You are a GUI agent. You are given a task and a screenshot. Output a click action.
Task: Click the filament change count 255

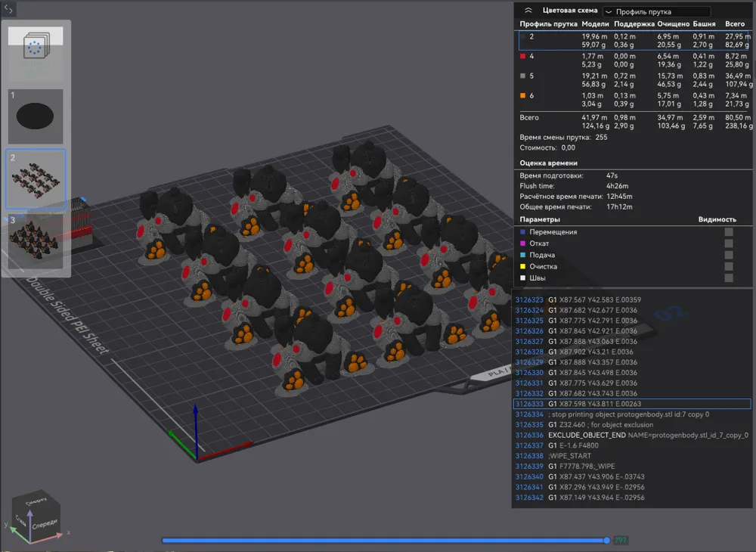[601, 138]
